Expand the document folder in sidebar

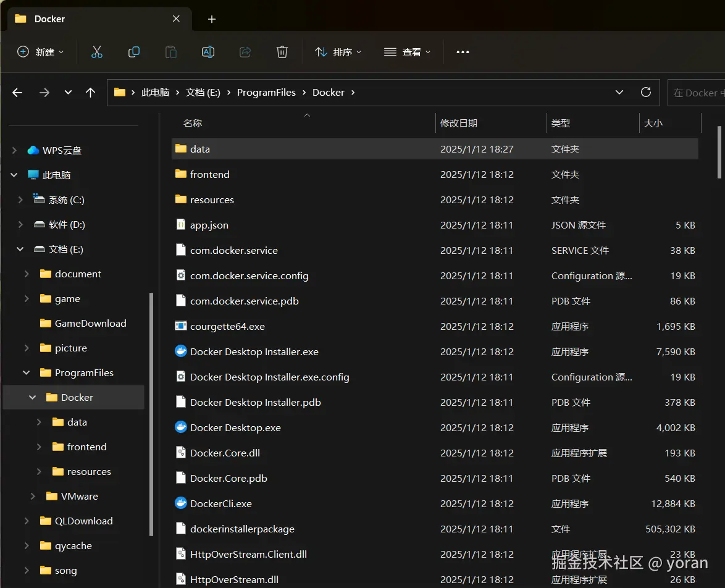click(27, 274)
